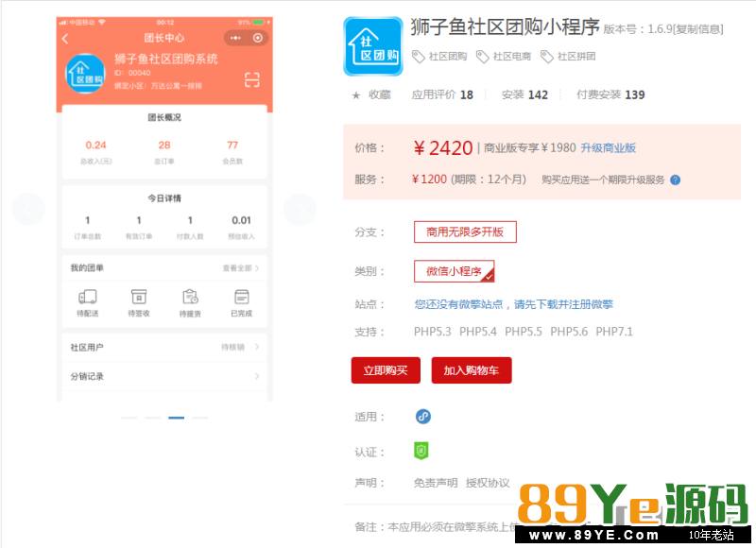Screen dimensions: 756x548
Task: Select the active blue carousel indicator
Action: click(x=176, y=417)
